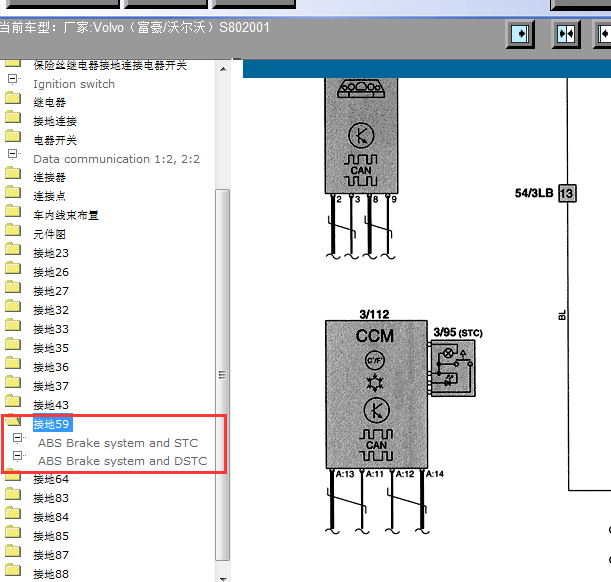The height and width of the screenshot is (582, 611).
Task: Open the 电器开关 folder icon
Action: pyautogui.click(x=13, y=136)
